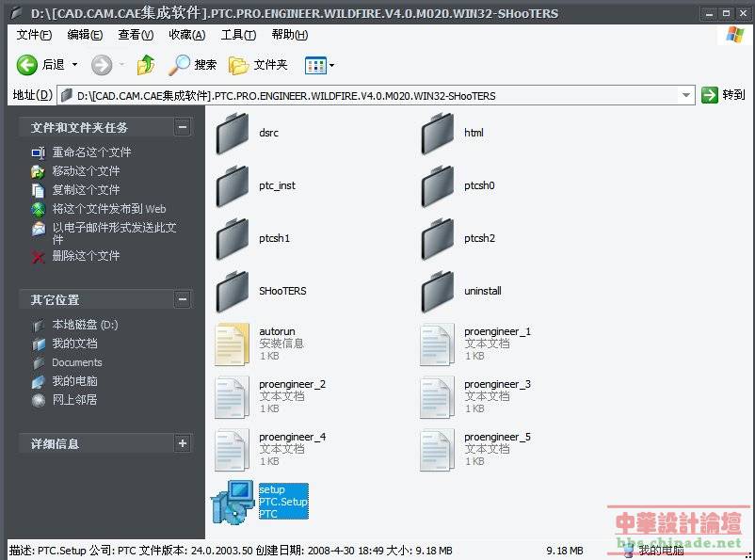Expand the 详细信息 panel

click(183, 443)
